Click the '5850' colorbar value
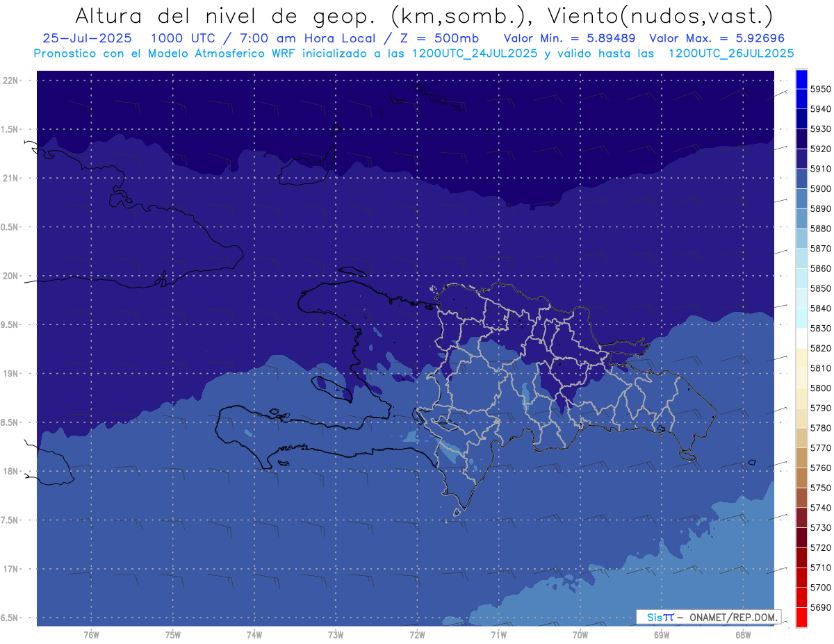This screenshot has width=834, height=644. (820, 288)
